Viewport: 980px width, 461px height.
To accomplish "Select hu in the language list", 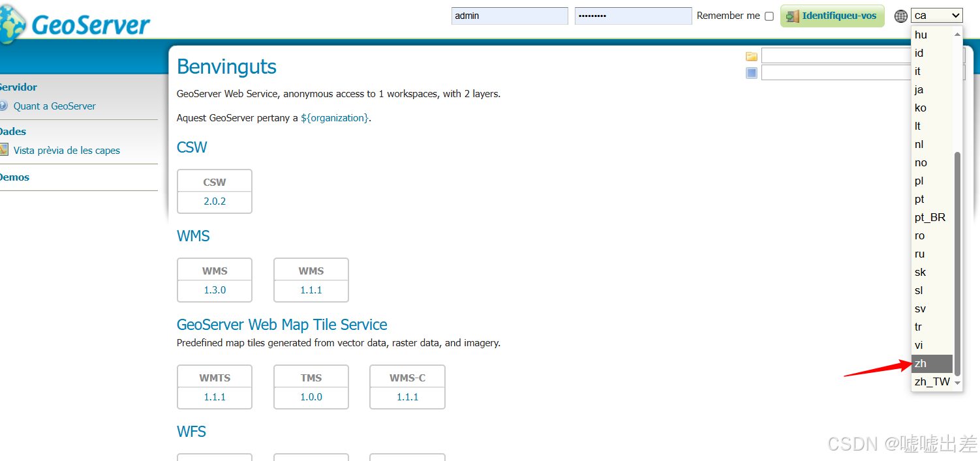I will [x=932, y=35].
